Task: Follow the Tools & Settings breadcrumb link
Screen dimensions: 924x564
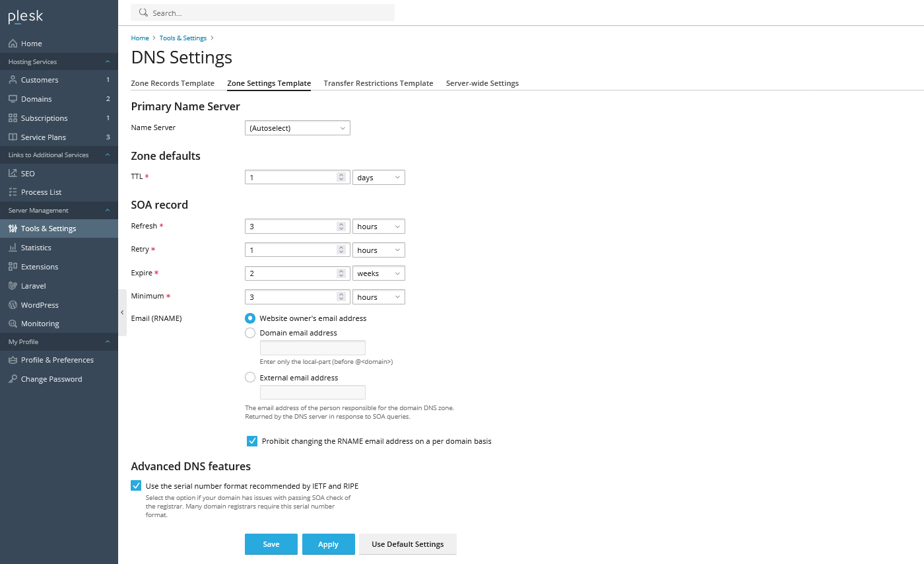Action: [183, 38]
